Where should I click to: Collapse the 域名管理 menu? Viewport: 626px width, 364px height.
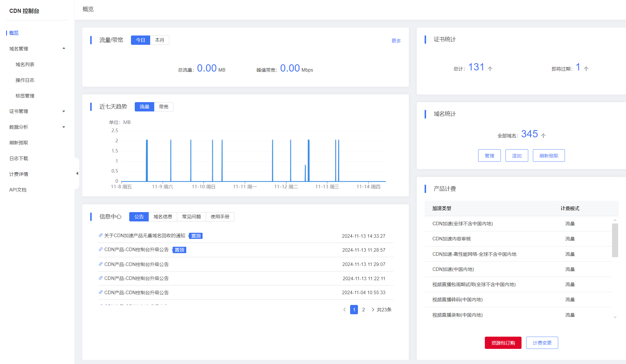coord(64,49)
